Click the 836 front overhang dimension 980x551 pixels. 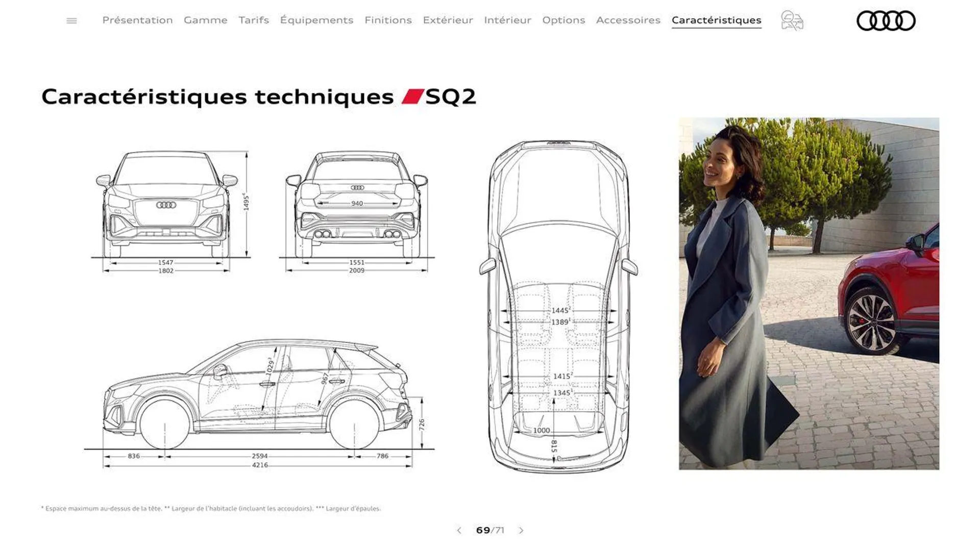[134, 456]
